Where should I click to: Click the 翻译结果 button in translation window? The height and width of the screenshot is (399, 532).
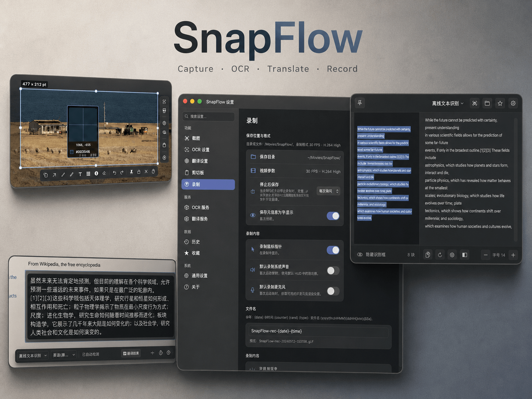tap(131, 353)
